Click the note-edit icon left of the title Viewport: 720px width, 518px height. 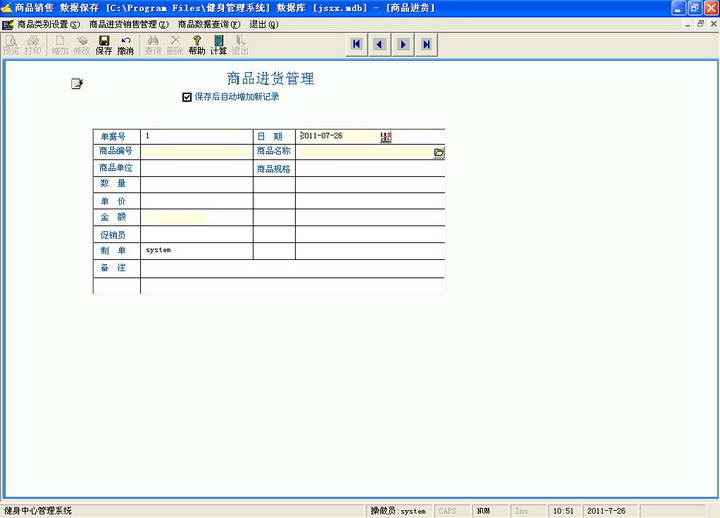(x=77, y=84)
